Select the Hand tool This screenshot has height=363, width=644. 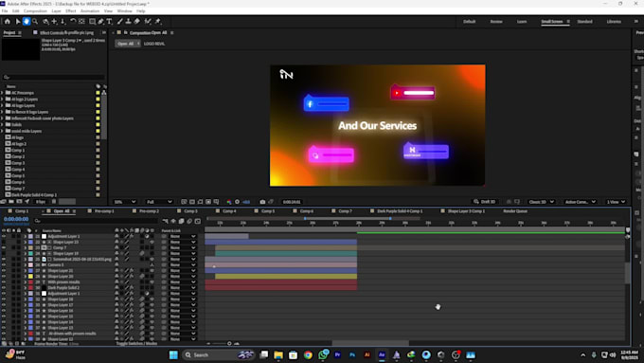[27, 22]
